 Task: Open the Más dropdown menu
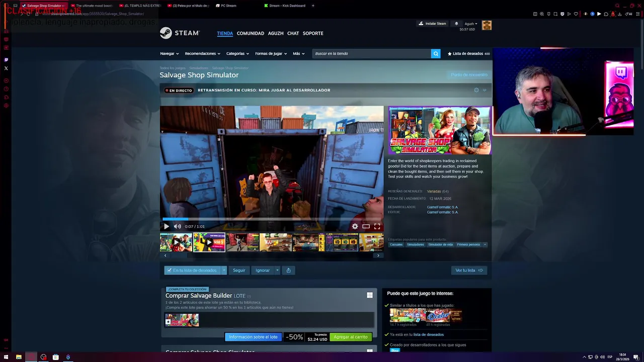299,53
